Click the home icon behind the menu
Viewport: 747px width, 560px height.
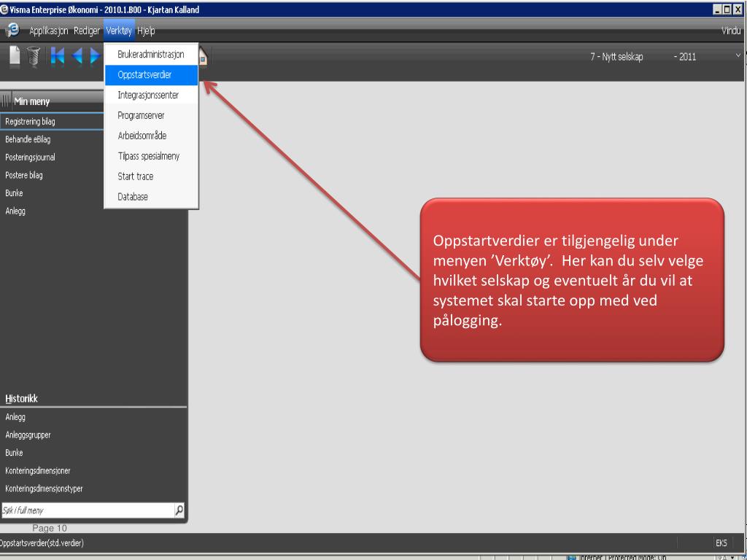pyautogui.click(x=203, y=57)
